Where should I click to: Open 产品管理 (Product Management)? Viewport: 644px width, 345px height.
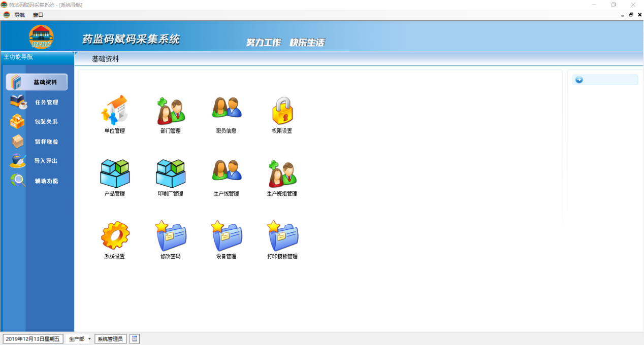(114, 175)
